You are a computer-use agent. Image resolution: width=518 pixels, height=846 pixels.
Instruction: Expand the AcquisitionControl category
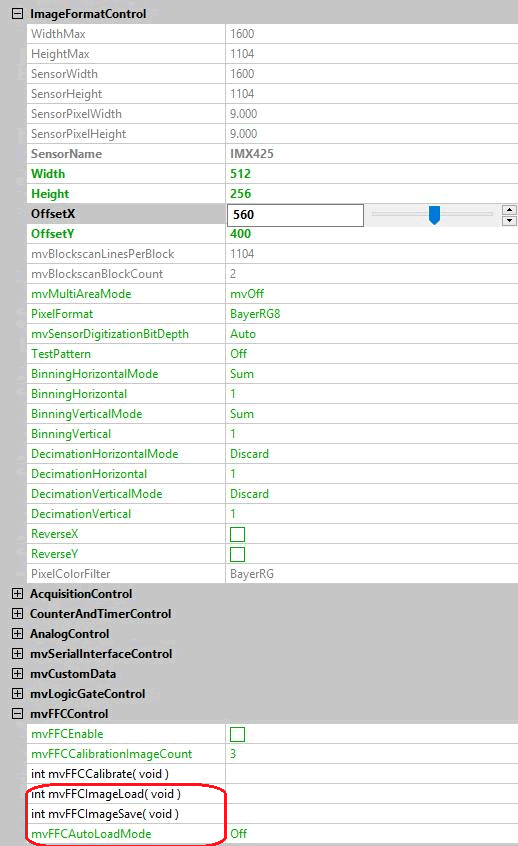[x=17, y=593]
